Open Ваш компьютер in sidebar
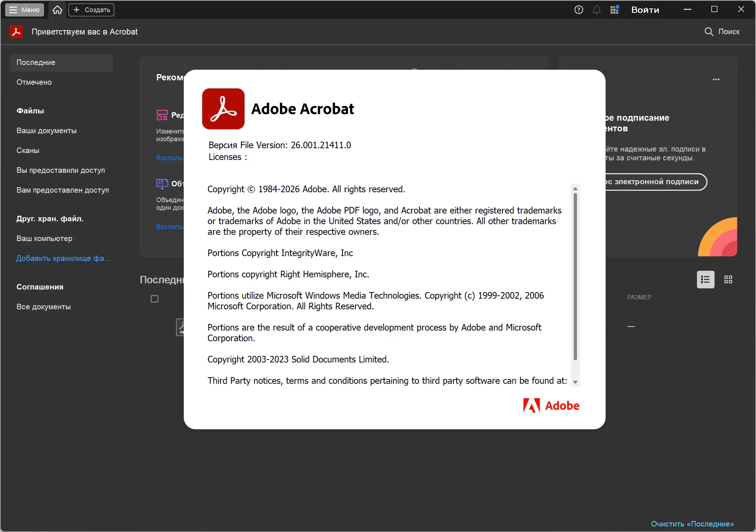Screen dimensions: 756x532 tap(44, 238)
